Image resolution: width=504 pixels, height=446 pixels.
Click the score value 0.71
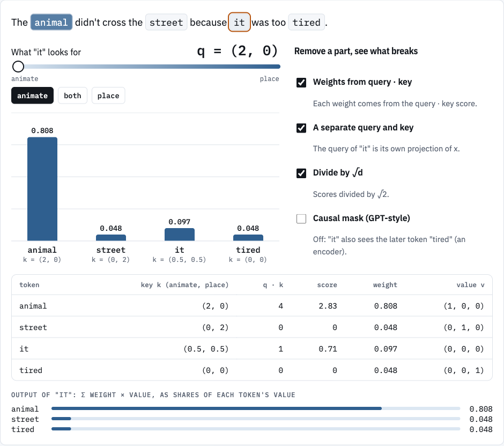coord(328,349)
